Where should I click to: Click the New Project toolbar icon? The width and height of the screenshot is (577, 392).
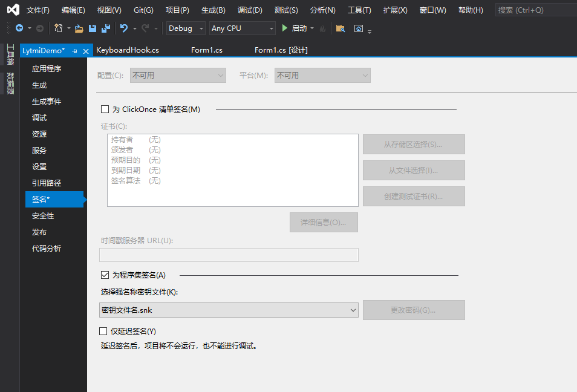[x=58, y=28]
